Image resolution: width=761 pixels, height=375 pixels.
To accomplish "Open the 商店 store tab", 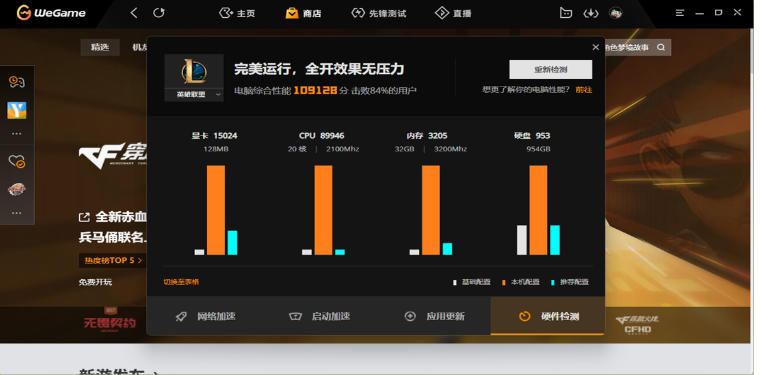I will pyautogui.click(x=303, y=14).
